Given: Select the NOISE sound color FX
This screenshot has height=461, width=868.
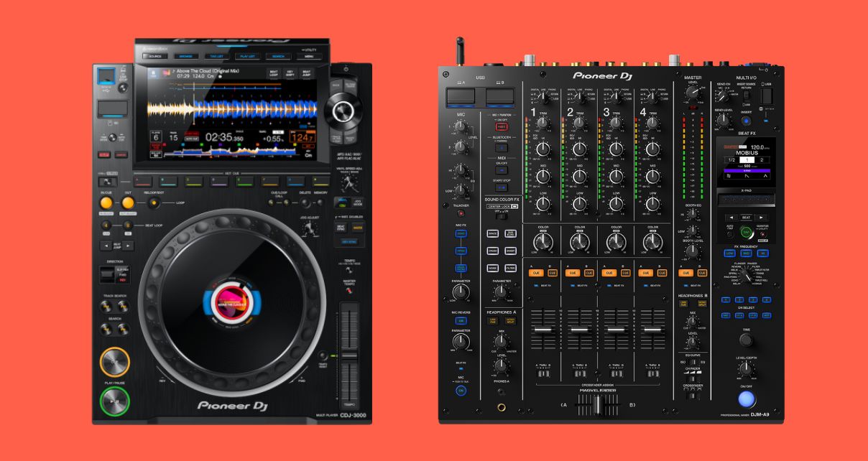Looking at the screenshot, I should 493,268.
